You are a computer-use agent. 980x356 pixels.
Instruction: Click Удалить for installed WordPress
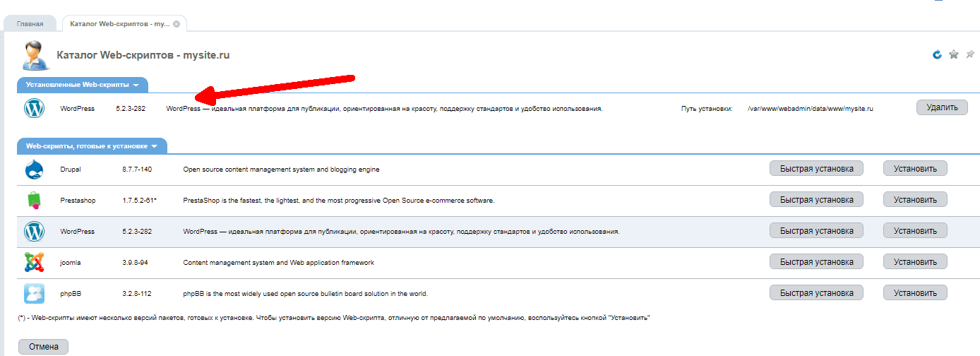click(x=942, y=107)
